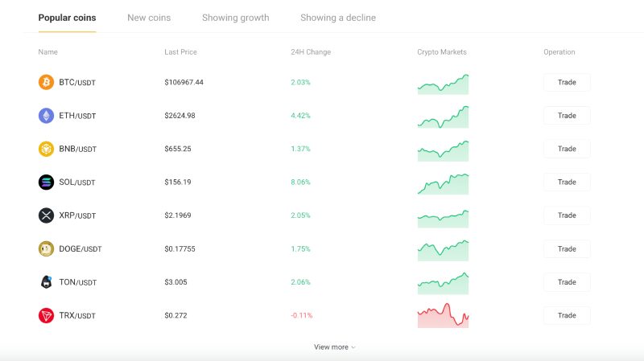Click the Dogecoin coin icon
644x361 pixels.
click(x=46, y=249)
